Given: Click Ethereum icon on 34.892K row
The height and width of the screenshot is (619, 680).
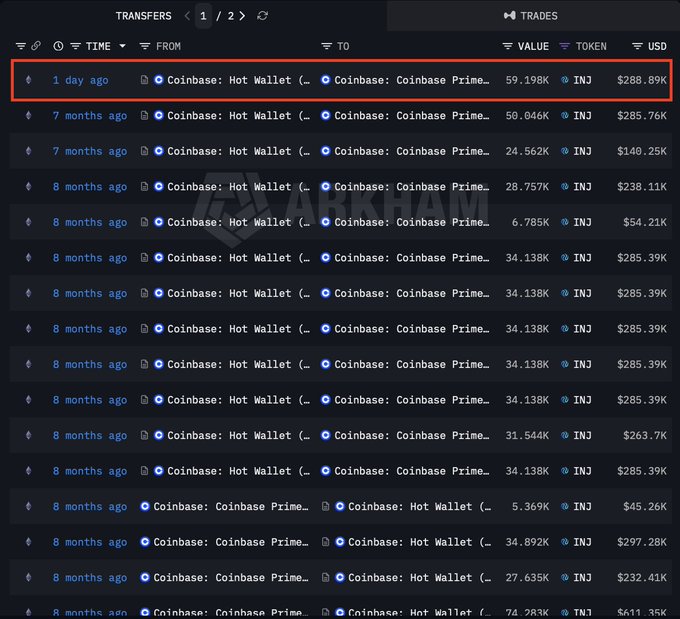Looking at the screenshot, I should 29,542.
